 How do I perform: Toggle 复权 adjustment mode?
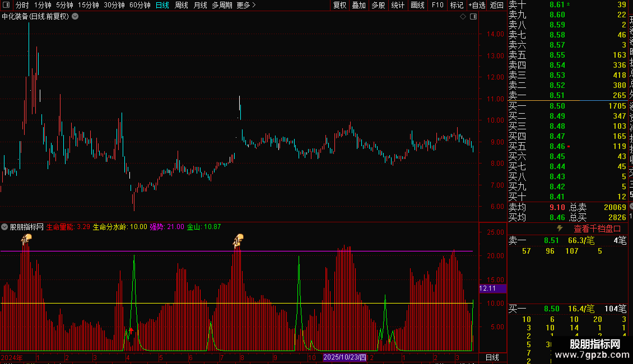[x=339, y=5]
